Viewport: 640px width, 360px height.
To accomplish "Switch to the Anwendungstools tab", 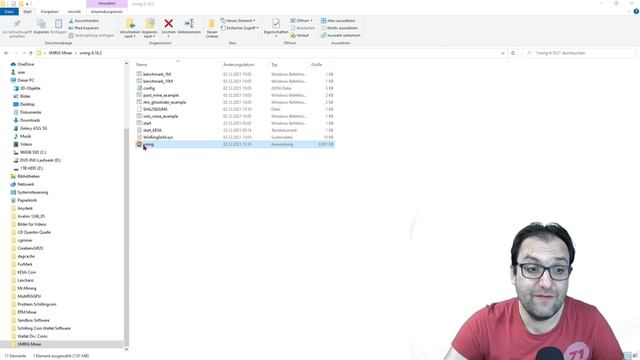I will pos(107,11).
